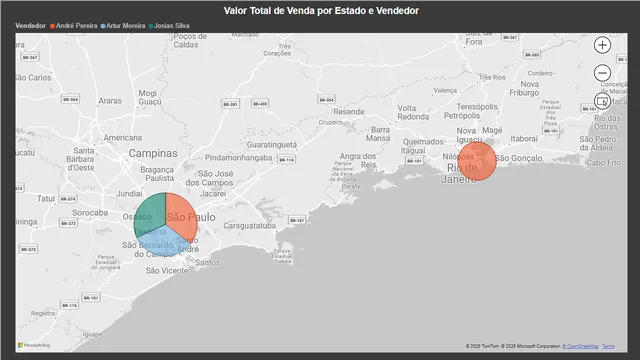The width and height of the screenshot is (640, 360).
Task: Click the Pindamonhangaba map label
Action: (238, 158)
